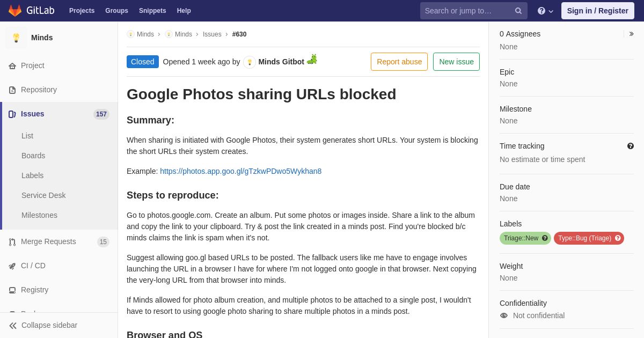
Task: Open the Snippets top menu item
Action: 152,11
